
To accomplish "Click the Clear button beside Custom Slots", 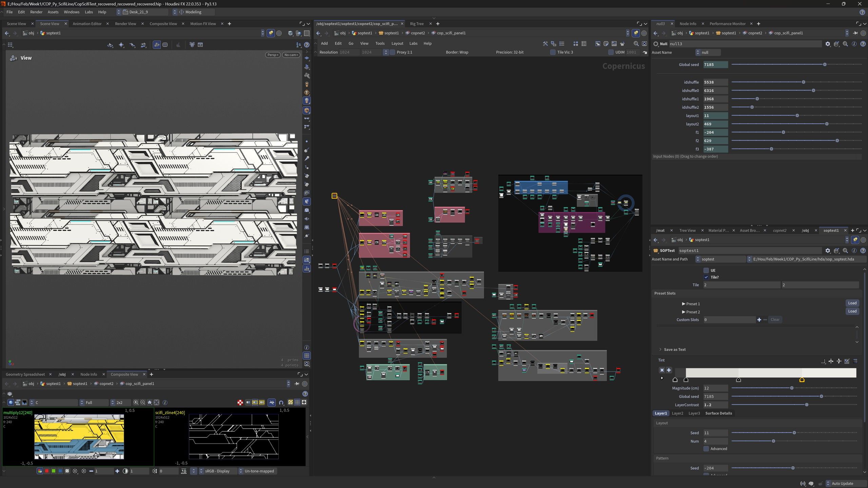I will 775,320.
